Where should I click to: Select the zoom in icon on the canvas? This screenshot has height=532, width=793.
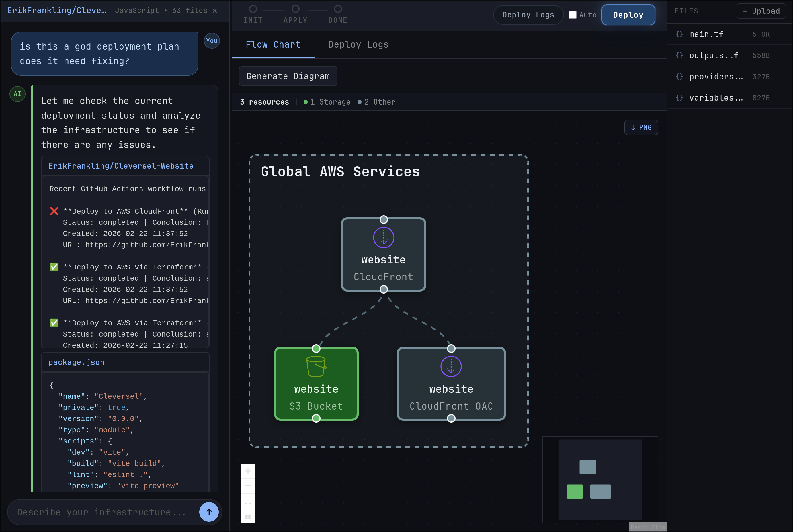point(248,471)
